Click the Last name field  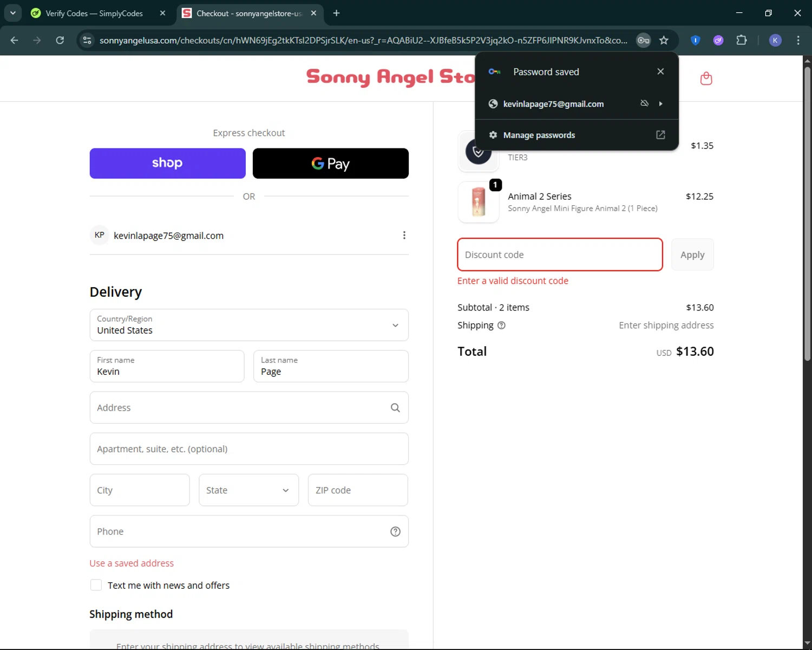pyautogui.click(x=331, y=366)
